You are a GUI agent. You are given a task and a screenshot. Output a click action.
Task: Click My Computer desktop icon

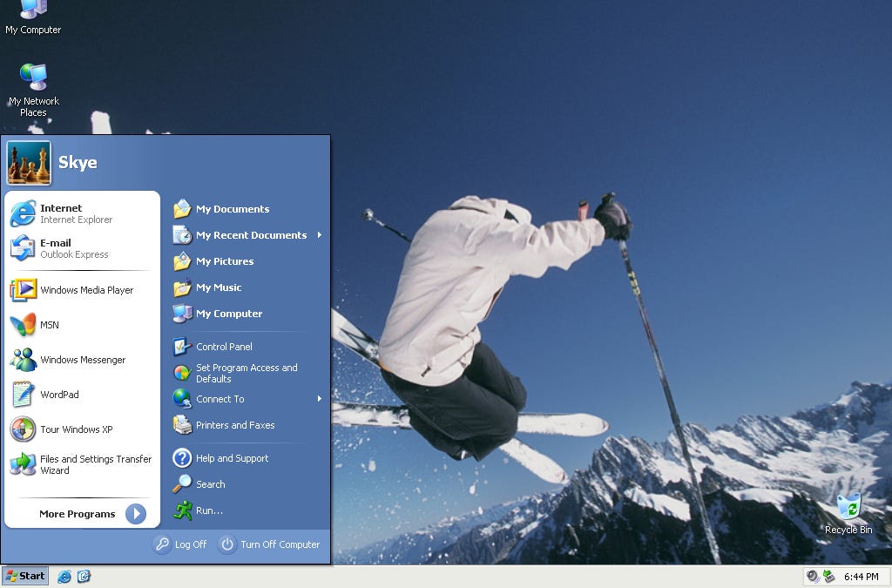(x=33, y=17)
